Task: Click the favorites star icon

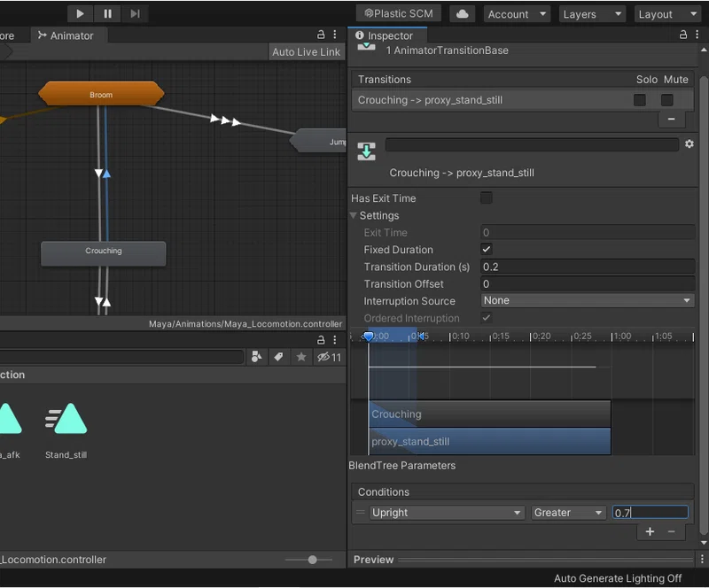Action: point(301,357)
